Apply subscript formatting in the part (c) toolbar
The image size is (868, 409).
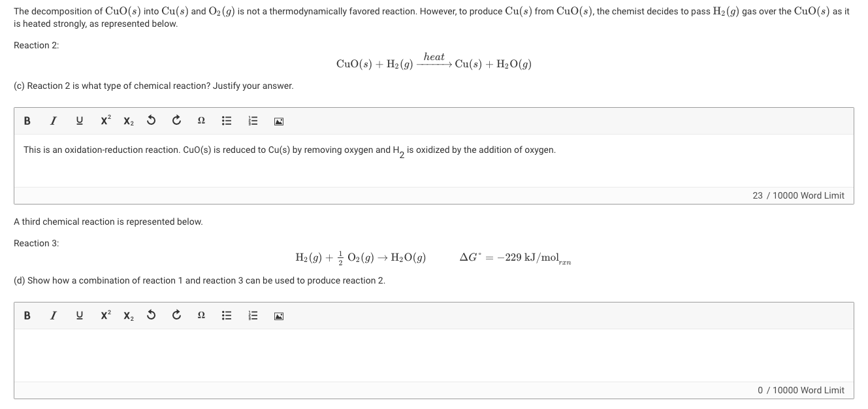128,121
